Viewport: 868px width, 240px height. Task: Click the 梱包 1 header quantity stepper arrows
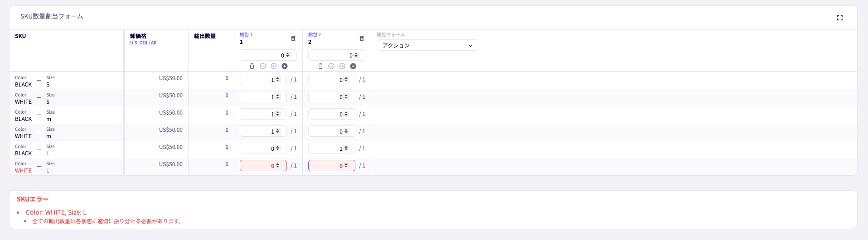(x=288, y=55)
